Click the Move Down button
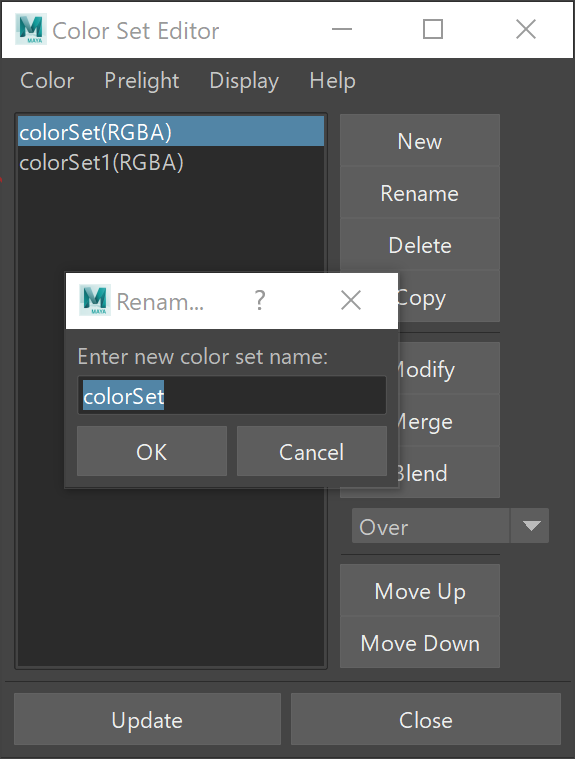The width and height of the screenshot is (575, 759). (x=420, y=643)
